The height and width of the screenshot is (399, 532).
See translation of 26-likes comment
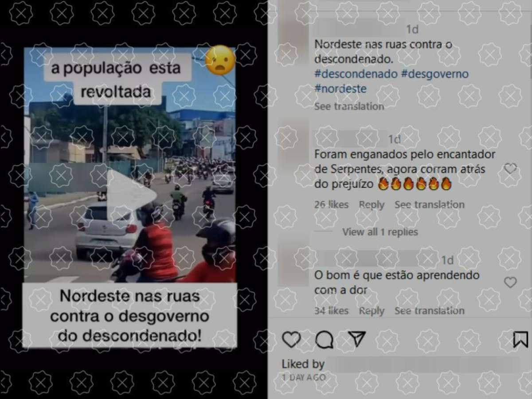click(430, 205)
